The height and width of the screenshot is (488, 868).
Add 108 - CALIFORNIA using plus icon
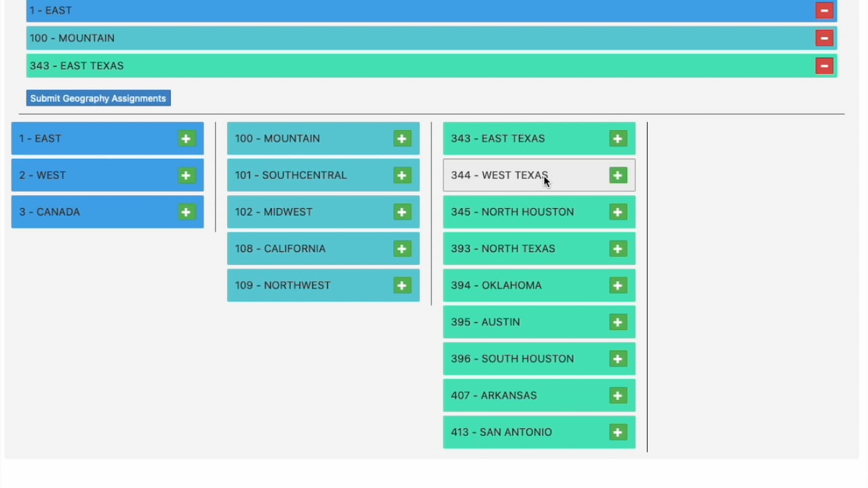click(402, 249)
